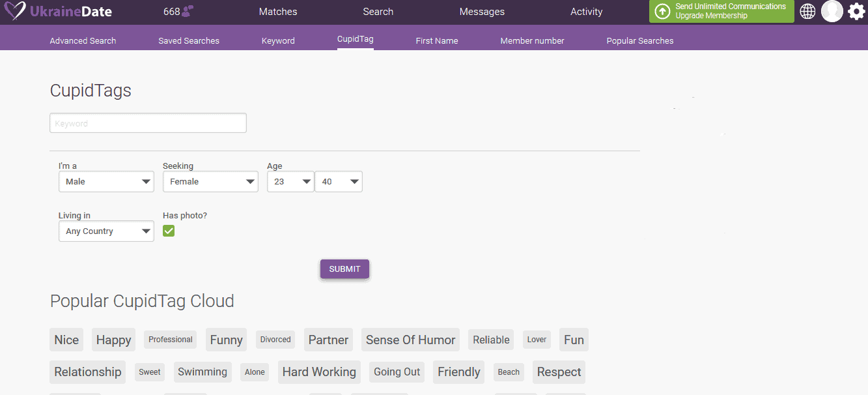Select the Alone tag
The width and height of the screenshot is (868, 395).
tap(255, 372)
